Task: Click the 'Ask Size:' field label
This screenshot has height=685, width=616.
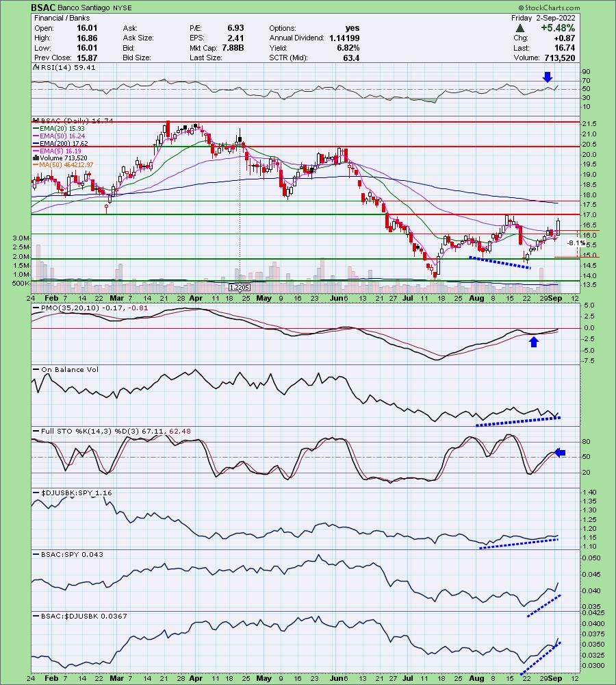Action: click(138, 38)
